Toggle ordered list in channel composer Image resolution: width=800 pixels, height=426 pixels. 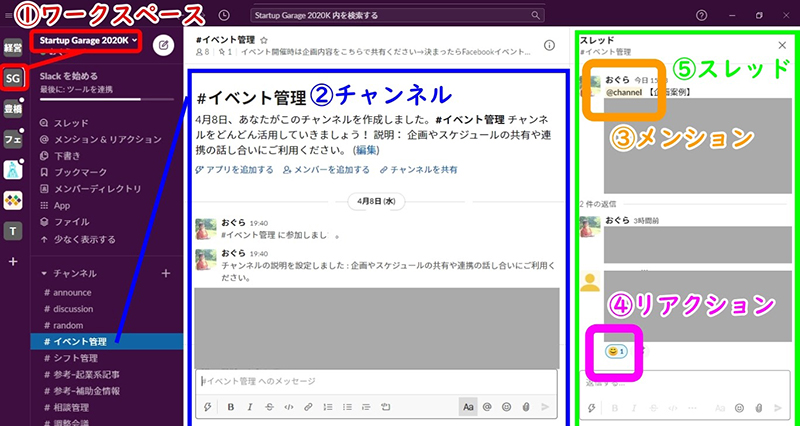[x=328, y=407]
